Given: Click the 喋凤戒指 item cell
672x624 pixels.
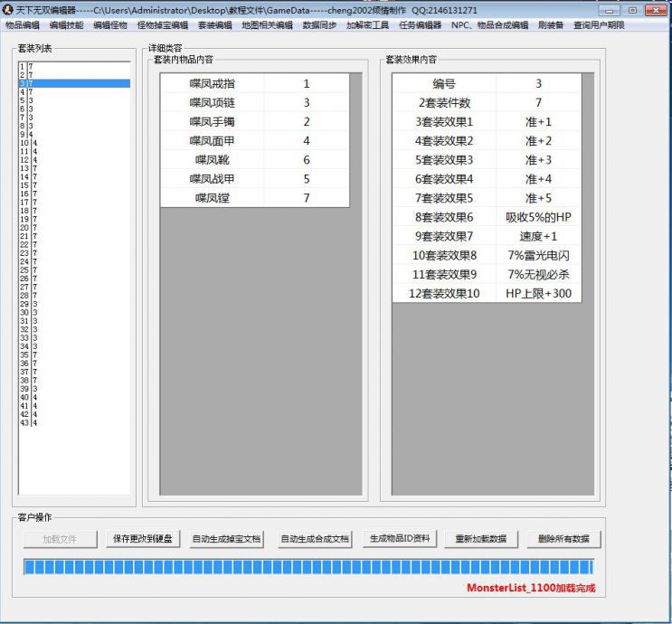Looking at the screenshot, I should tap(212, 84).
